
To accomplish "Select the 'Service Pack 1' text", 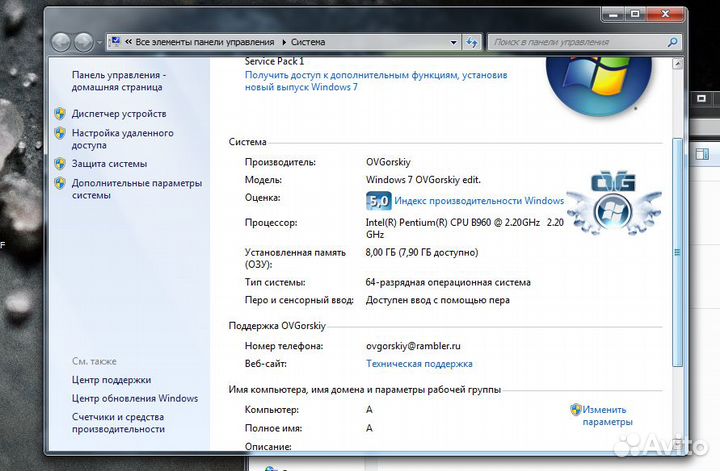I will pyautogui.click(x=274, y=61).
